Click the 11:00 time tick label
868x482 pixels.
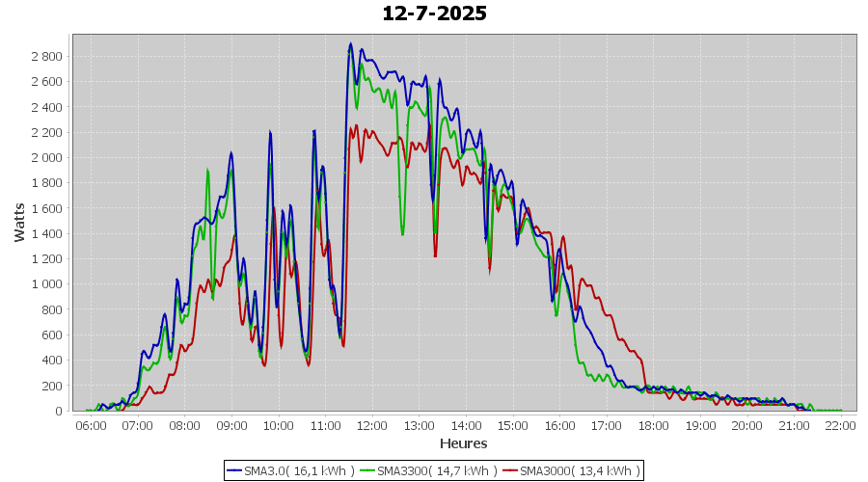click(326, 425)
